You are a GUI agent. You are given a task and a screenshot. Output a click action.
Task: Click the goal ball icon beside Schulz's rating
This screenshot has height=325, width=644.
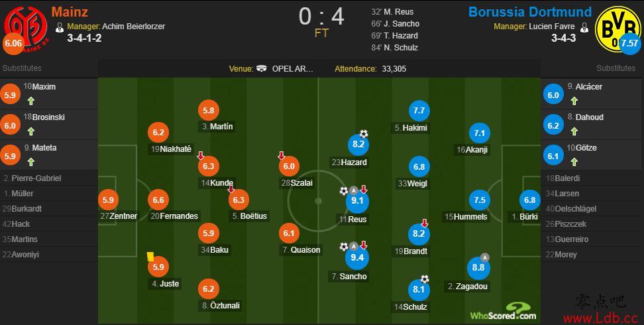point(425,279)
